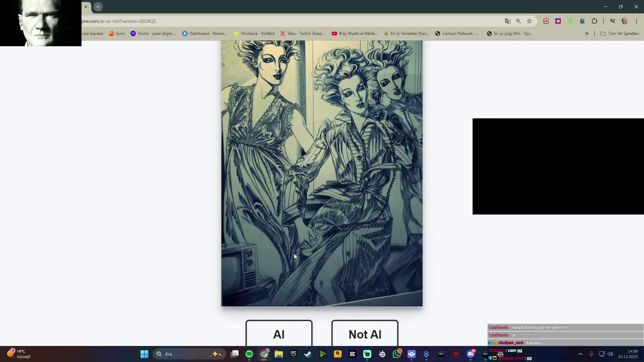Open Rockstar Games Launcher from the taskbar

click(338, 354)
